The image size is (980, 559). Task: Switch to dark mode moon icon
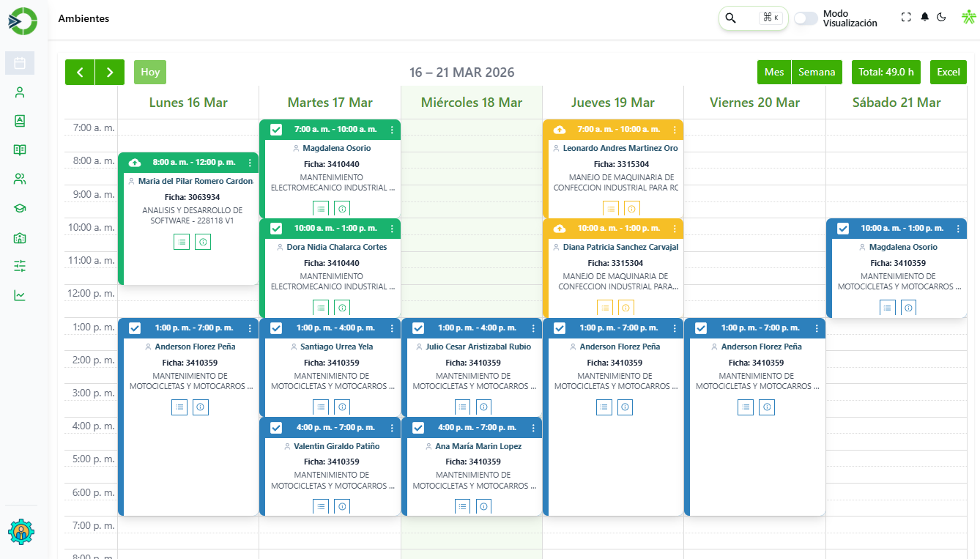[941, 18]
